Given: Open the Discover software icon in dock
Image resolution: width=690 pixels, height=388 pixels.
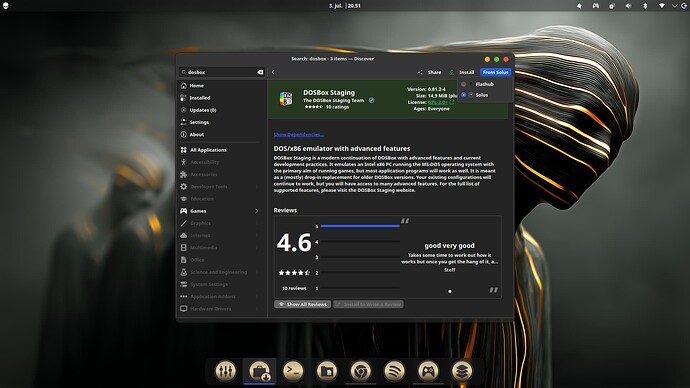Looking at the screenshot, I should click(x=260, y=371).
